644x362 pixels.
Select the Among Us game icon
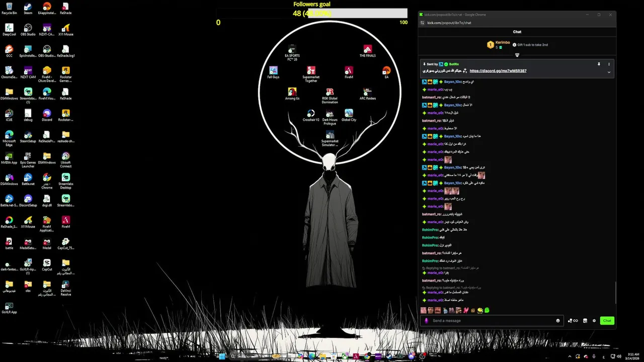292,94
